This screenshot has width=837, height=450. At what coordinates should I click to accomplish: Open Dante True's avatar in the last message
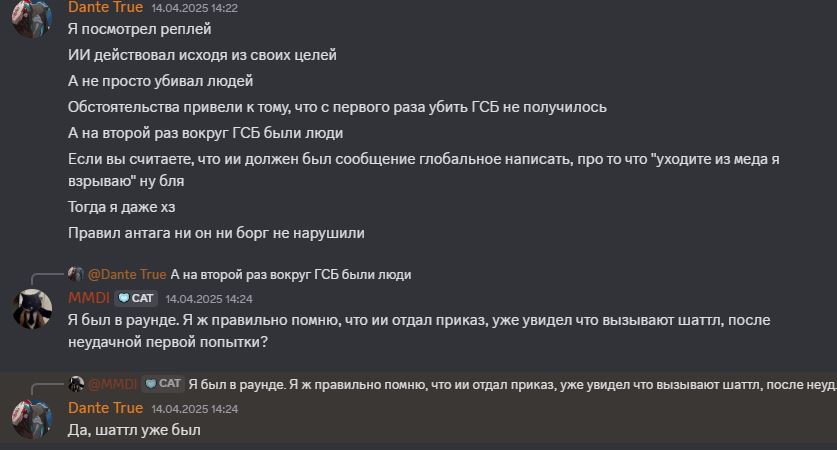coord(32,419)
